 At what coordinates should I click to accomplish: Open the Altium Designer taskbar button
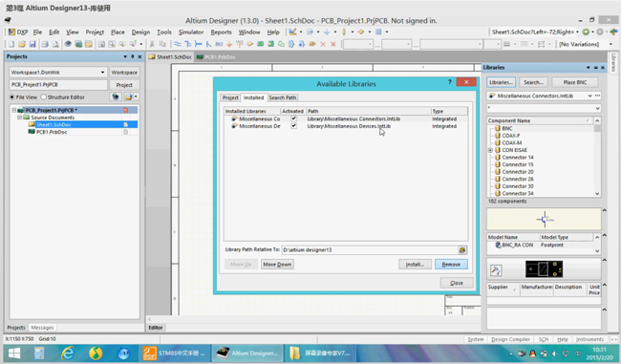(247, 353)
